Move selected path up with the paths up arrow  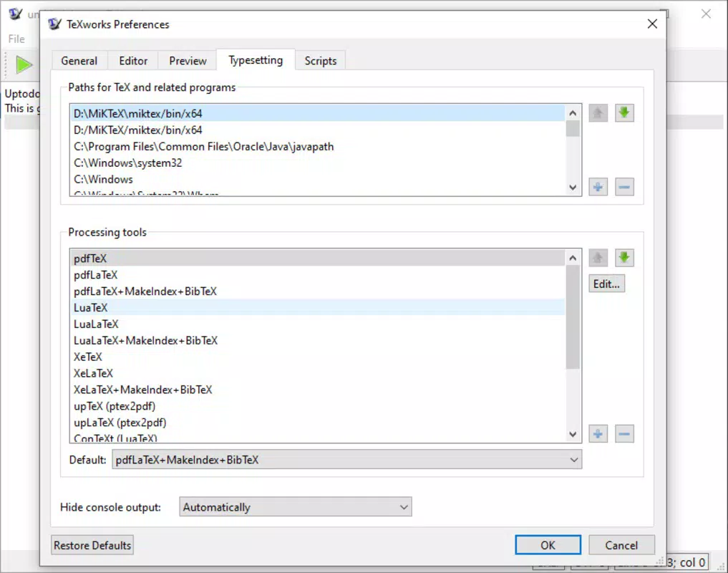tap(598, 113)
